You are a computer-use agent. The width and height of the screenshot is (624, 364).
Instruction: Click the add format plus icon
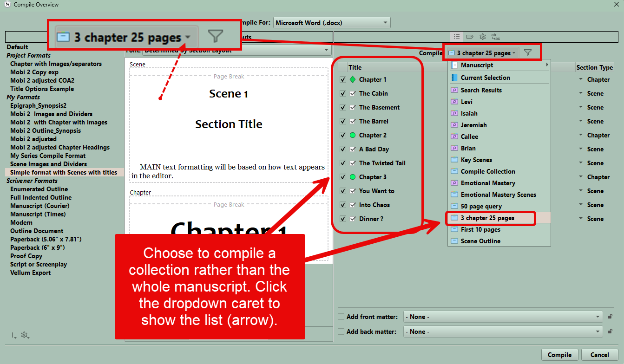(x=13, y=335)
